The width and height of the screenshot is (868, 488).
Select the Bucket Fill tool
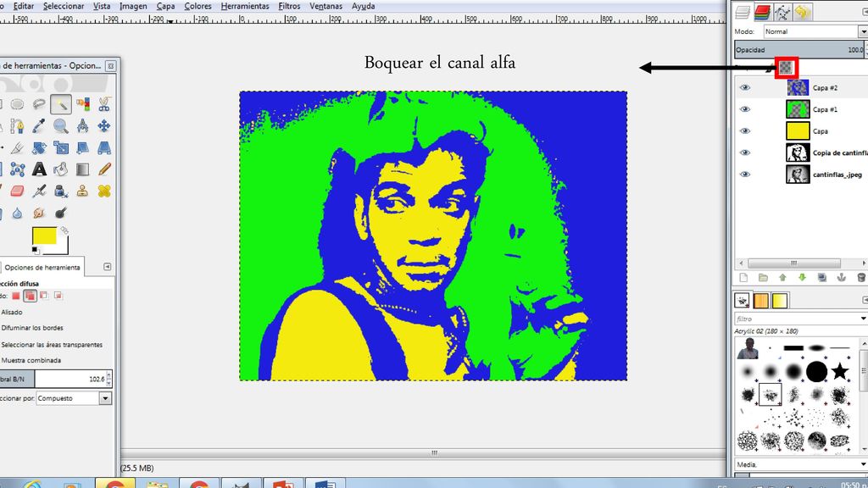click(61, 169)
